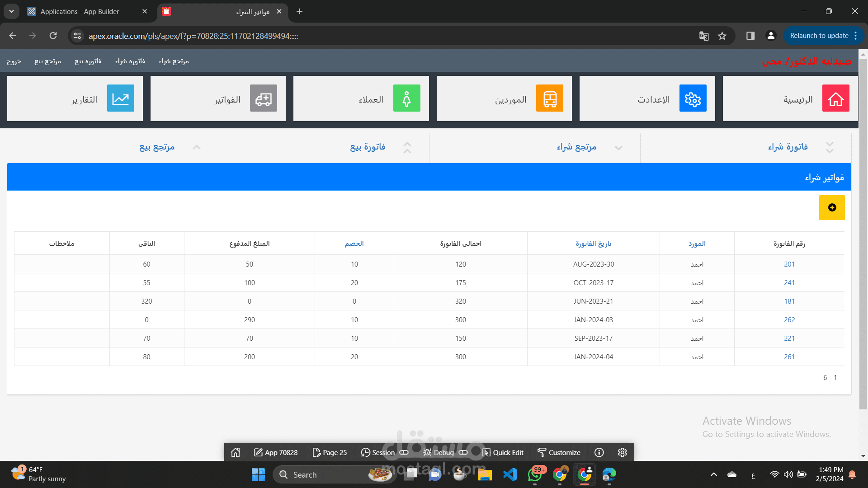Click the info icon in developer toolbar

[599, 452]
